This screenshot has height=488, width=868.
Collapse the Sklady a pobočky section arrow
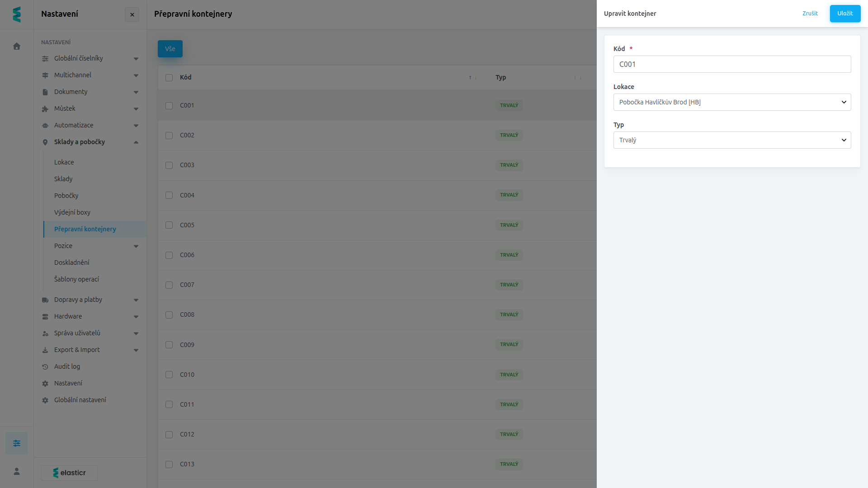[136, 142]
